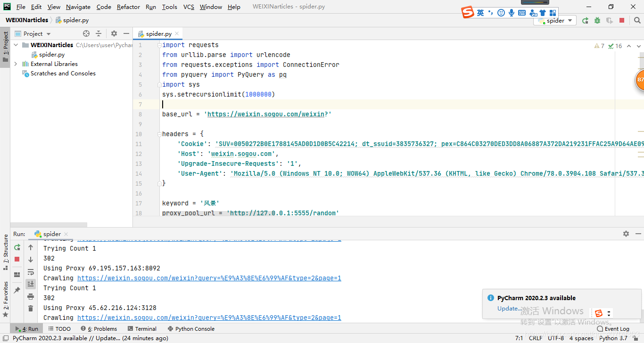Viewport: 644px width, 343px height.
Task: Open Run tool window settings gear
Action: pyautogui.click(x=626, y=234)
